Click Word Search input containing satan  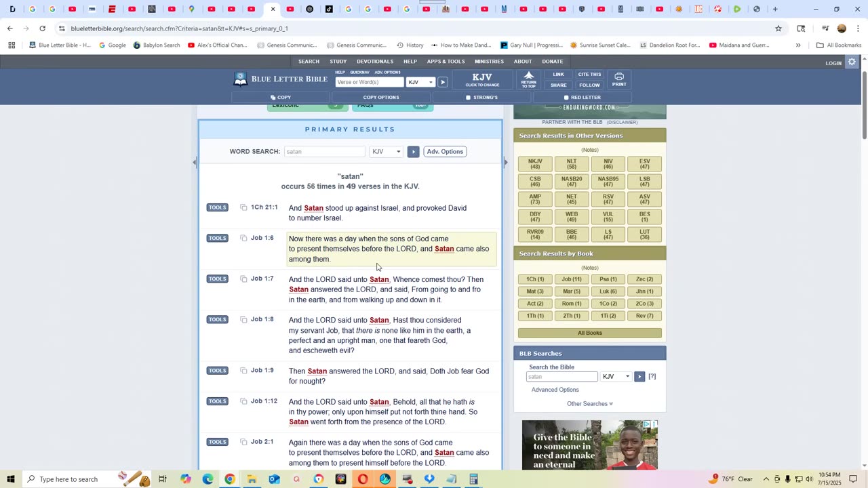(x=325, y=152)
